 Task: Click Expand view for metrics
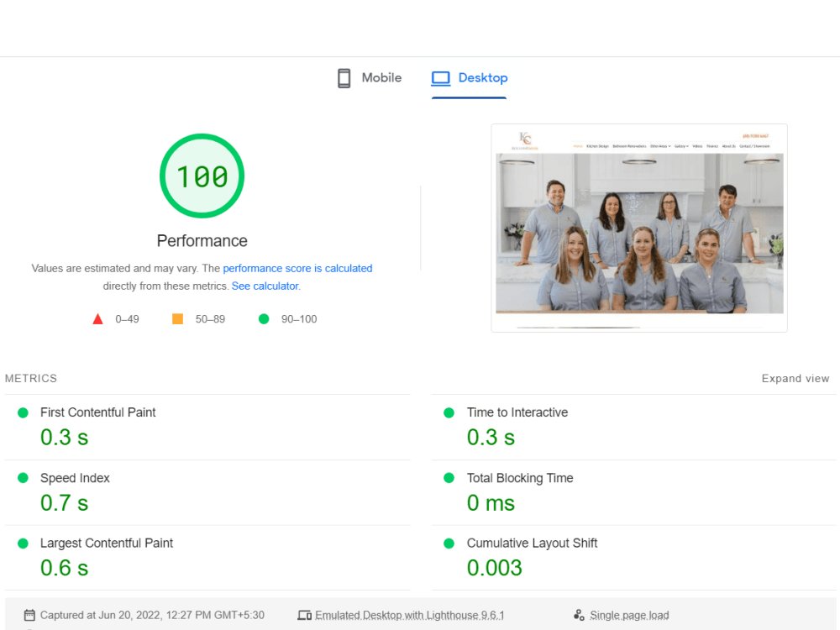point(795,379)
